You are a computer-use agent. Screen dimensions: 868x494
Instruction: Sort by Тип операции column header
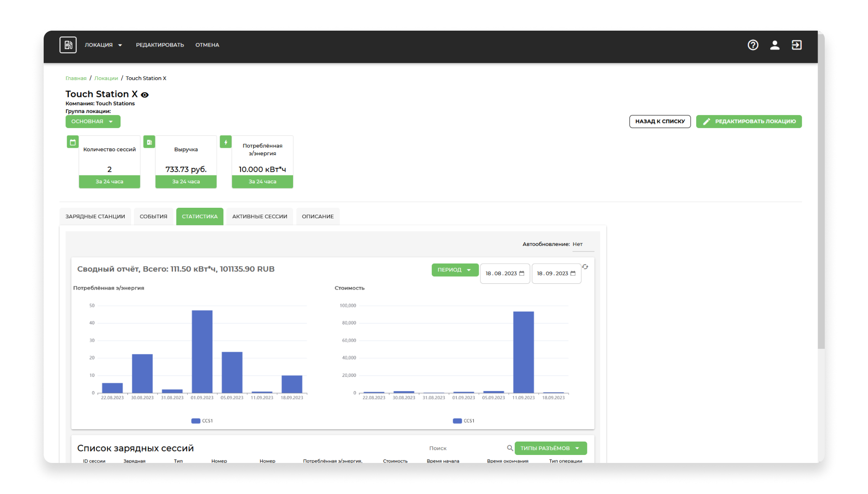point(565,461)
